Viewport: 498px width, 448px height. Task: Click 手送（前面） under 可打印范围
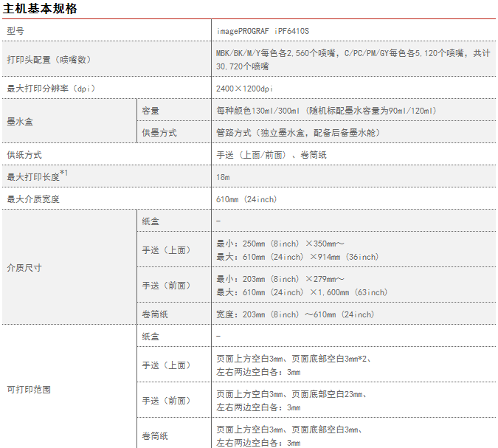pos(167,400)
